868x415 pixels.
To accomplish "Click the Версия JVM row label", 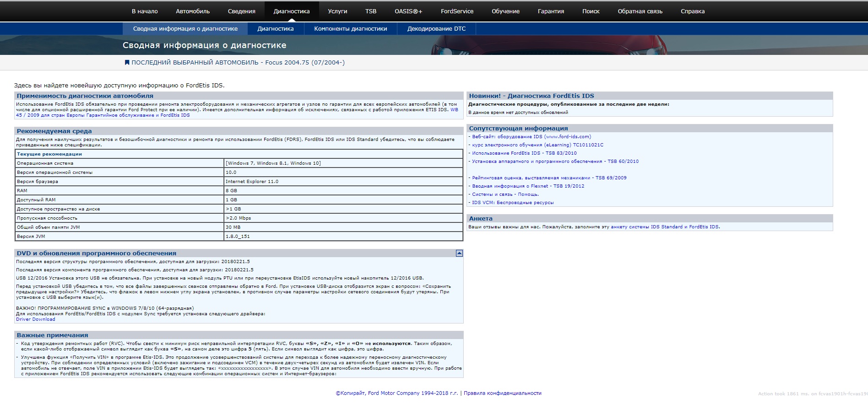I will [119, 236].
